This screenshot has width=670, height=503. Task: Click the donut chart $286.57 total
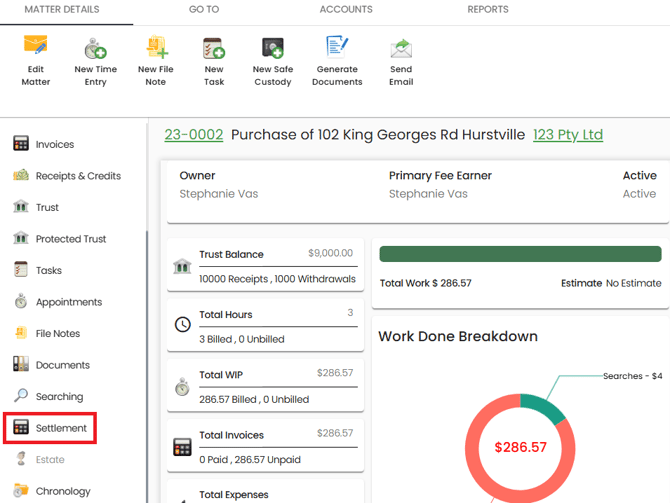pyautogui.click(x=520, y=447)
